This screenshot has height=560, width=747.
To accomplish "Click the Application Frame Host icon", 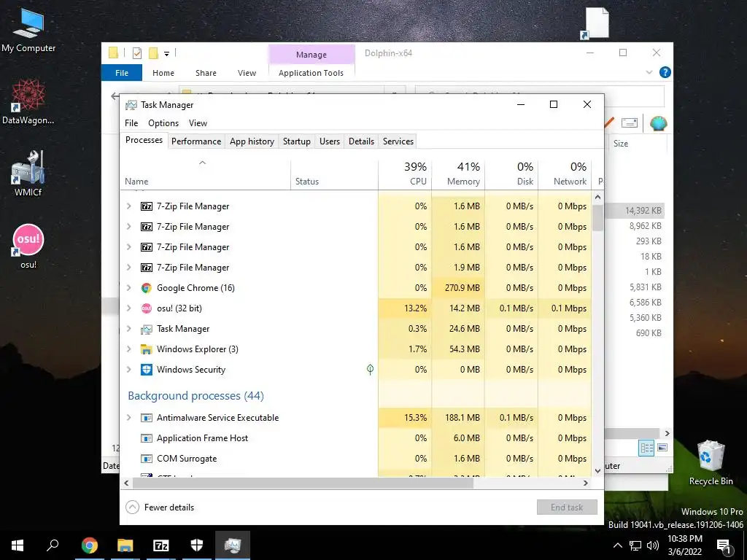I will tap(146, 438).
